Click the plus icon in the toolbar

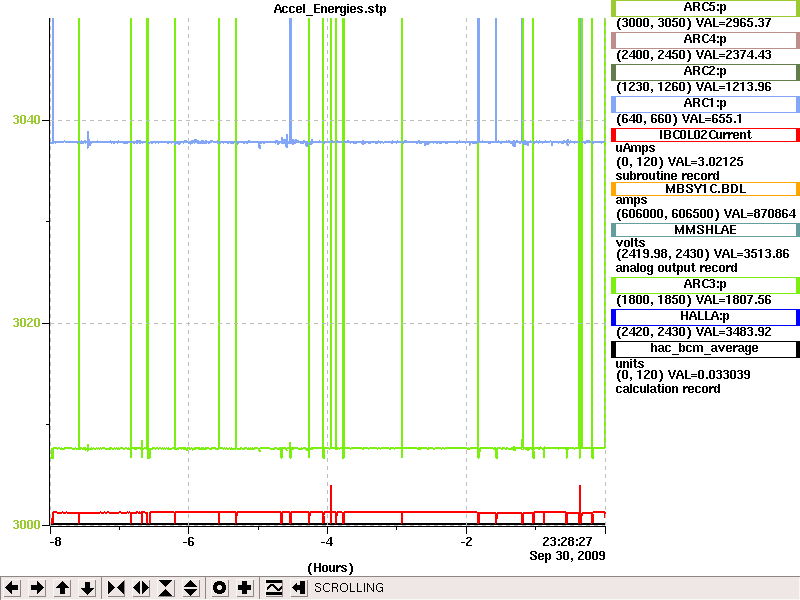click(244, 588)
